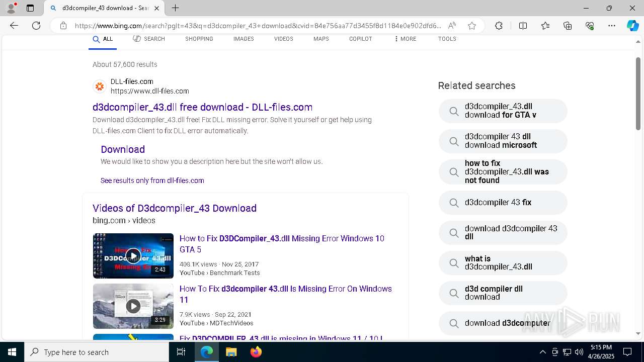Open d3dcompiler_43.dll free download result
This screenshot has width=644, height=362.
tap(202, 107)
